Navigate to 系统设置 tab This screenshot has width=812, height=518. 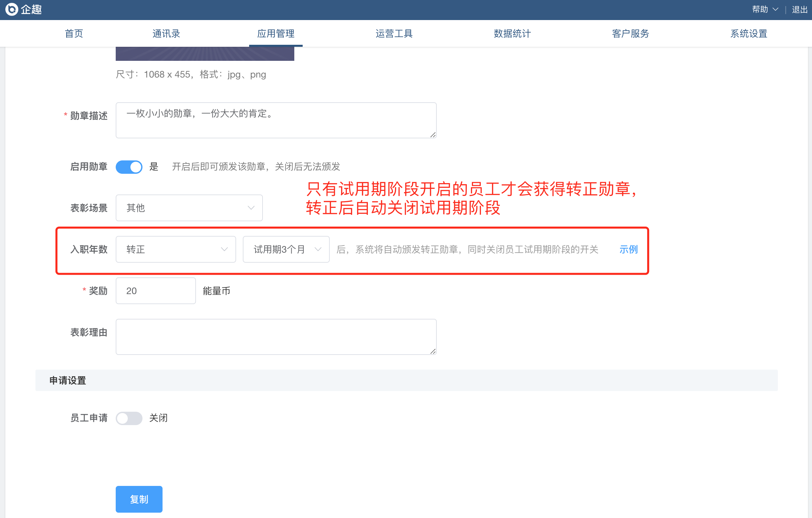[748, 33]
